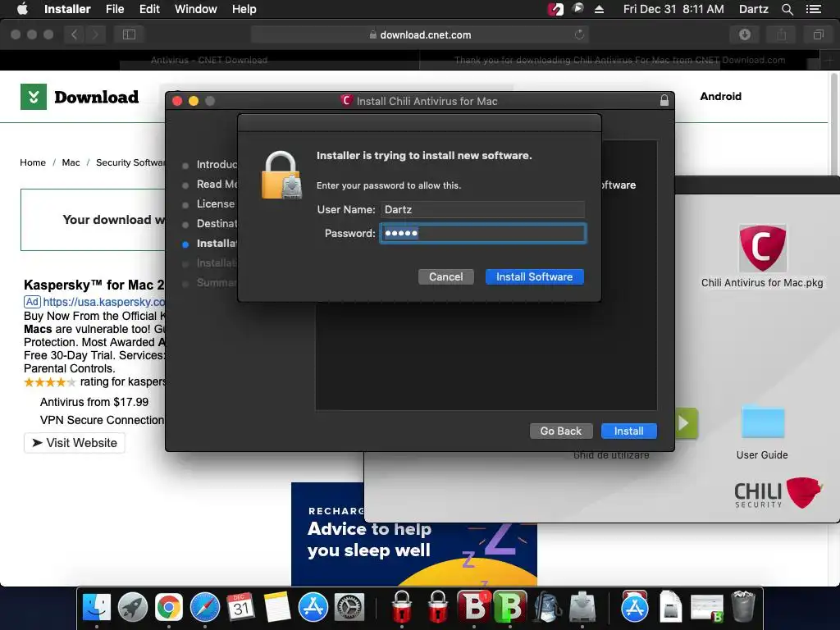
Task: Toggle Safari sidebar button
Action: tap(129, 34)
